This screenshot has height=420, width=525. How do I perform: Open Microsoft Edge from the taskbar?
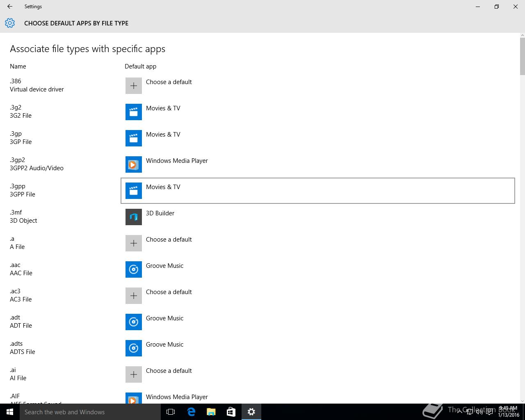coord(191,412)
